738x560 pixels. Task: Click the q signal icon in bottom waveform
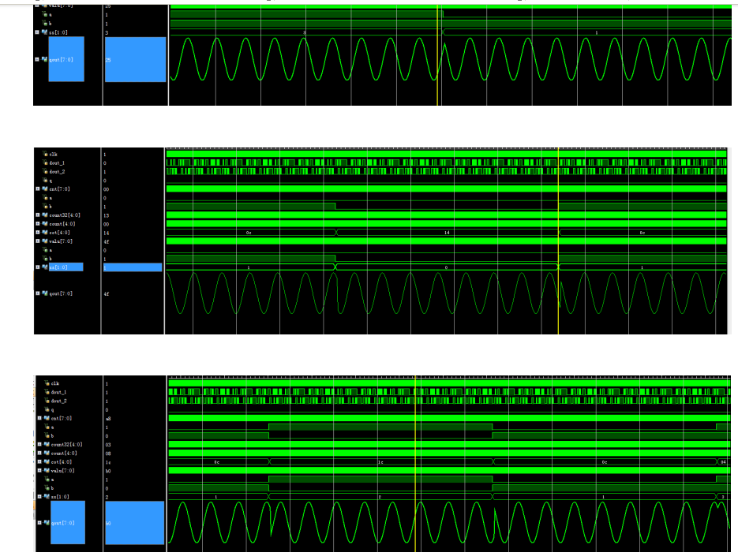tap(47, 409)
